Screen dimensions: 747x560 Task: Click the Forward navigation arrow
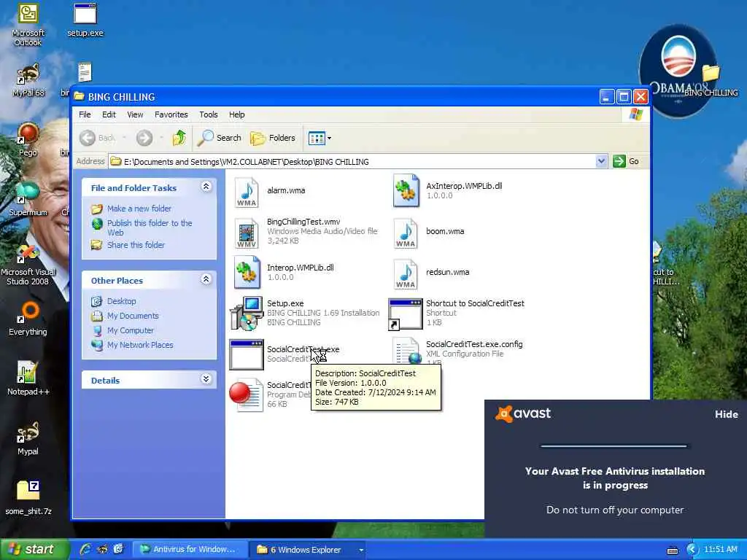[144, 138]
